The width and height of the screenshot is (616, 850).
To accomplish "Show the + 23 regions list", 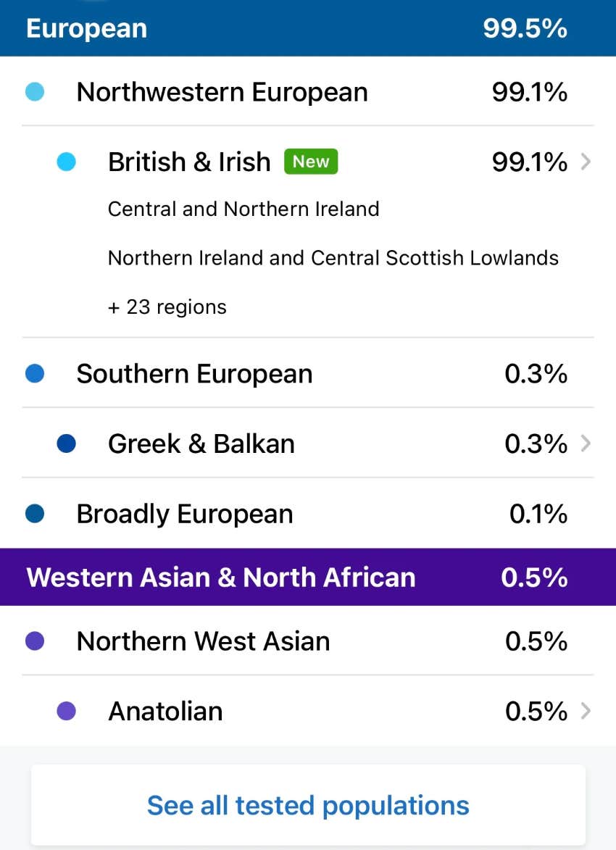I will (167, 307).
